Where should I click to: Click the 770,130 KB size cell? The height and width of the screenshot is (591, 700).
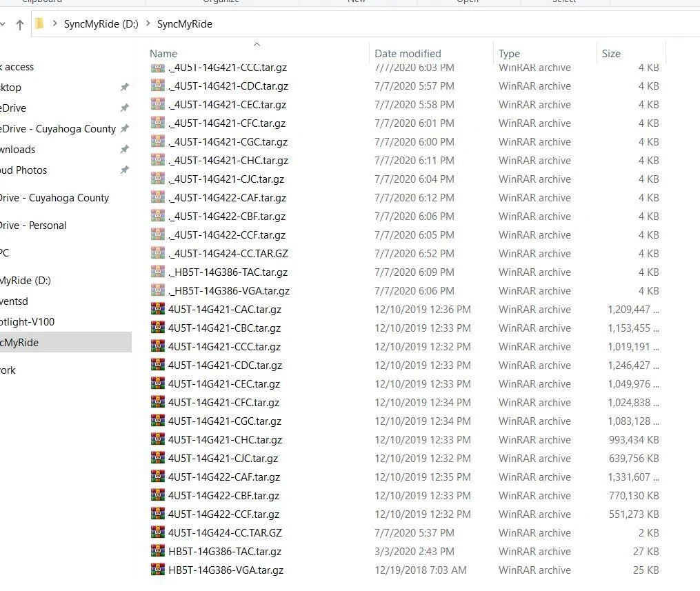pyautogui.click(x=634, y=496)
